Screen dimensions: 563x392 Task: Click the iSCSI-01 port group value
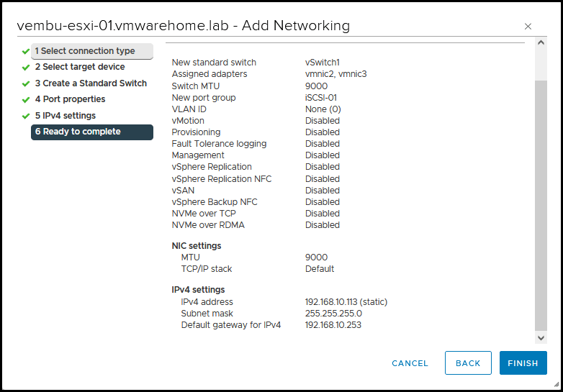pos(320,98)
